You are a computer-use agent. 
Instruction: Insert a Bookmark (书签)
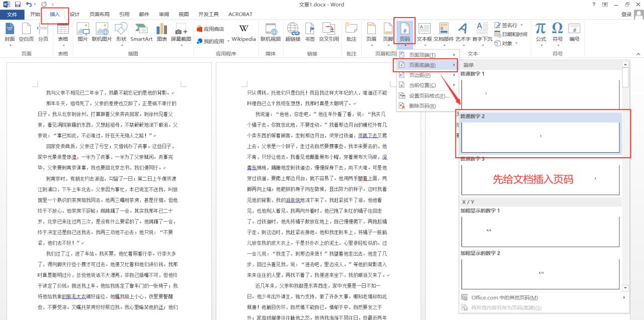point(310,33)
